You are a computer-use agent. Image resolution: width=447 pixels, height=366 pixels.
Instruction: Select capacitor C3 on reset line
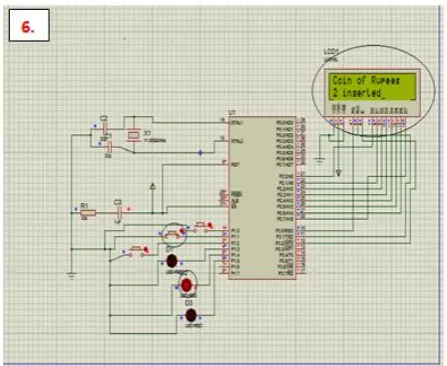[118, 213]
